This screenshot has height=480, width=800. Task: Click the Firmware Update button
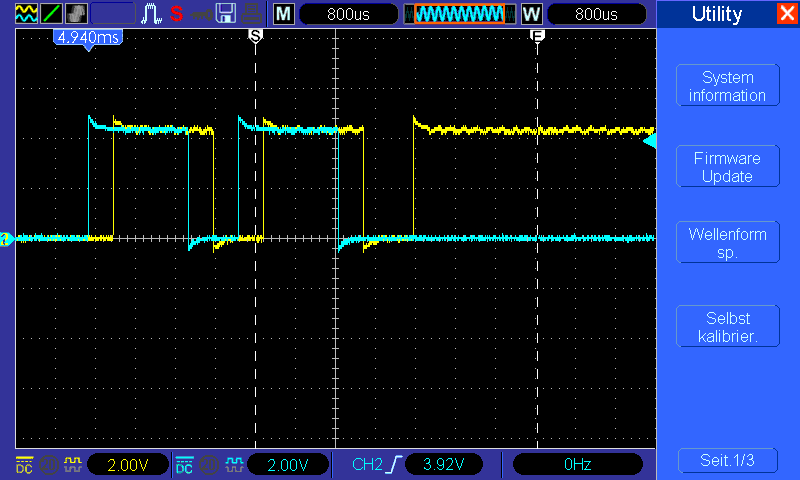point(728,166)
